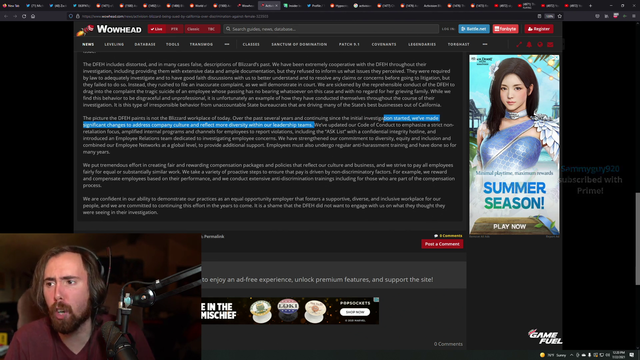The width and height of the screenshot is (640, 360).
Task: Click the 'remove ads' premium banner text
Action: pyautogui.click(x=317, y=280)
